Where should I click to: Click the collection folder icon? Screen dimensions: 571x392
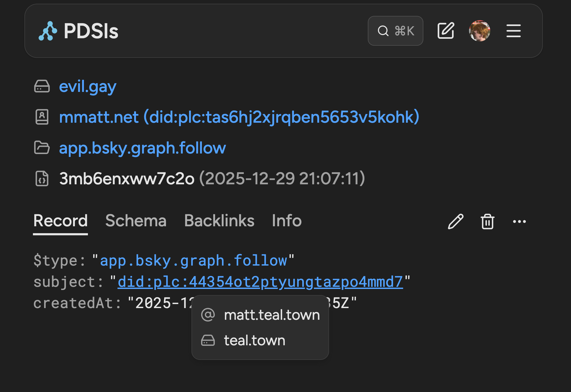tap(42, 147)
